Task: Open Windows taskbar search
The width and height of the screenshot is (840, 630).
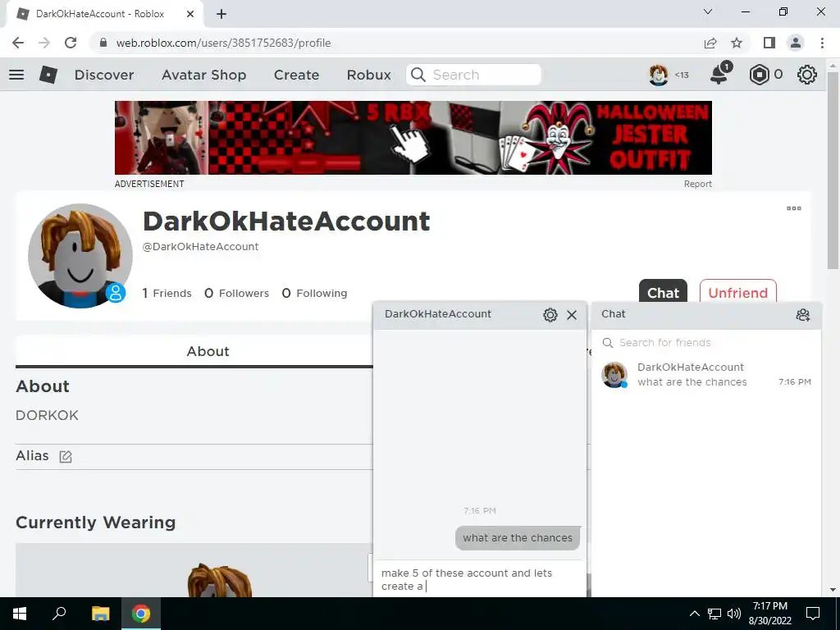Action: [59, 614]
